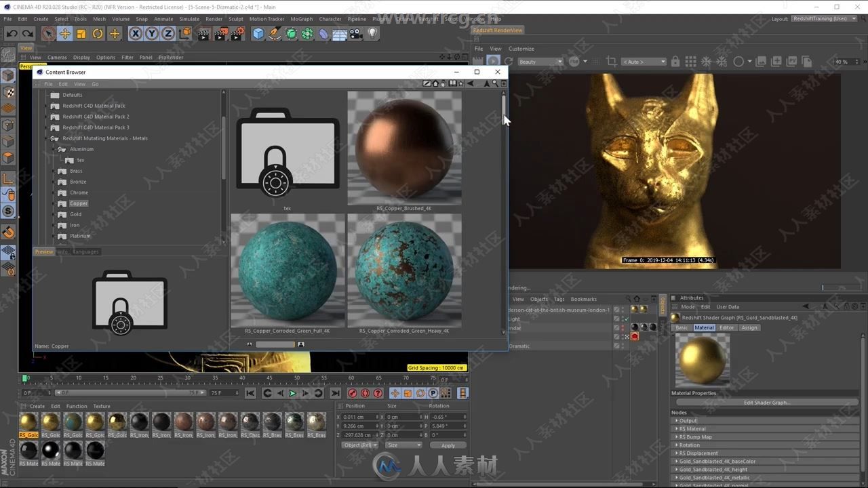The image size is (868, 488).
Task: Switch to the Editor tab in Attributes
Action: (727, 327)
